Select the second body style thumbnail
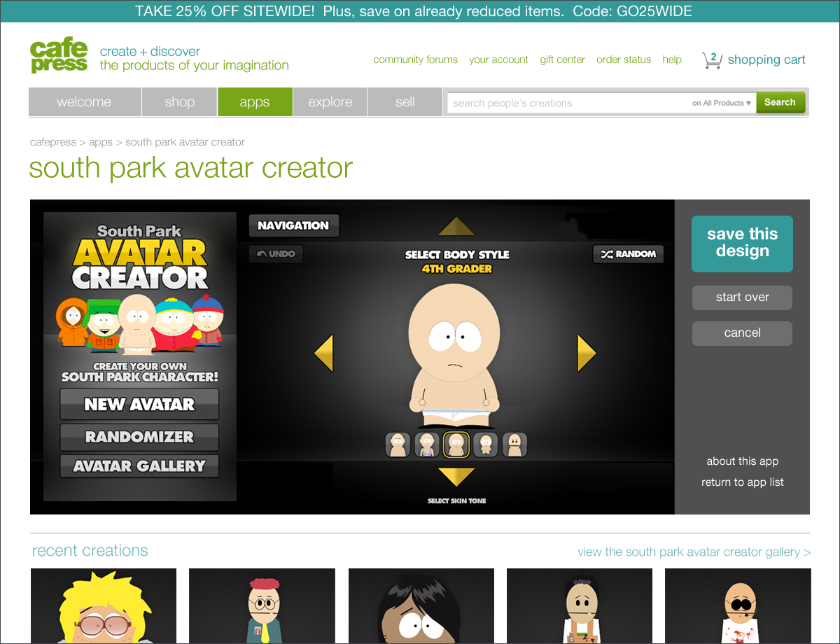The image size is (840, 644). click(427, 444)
